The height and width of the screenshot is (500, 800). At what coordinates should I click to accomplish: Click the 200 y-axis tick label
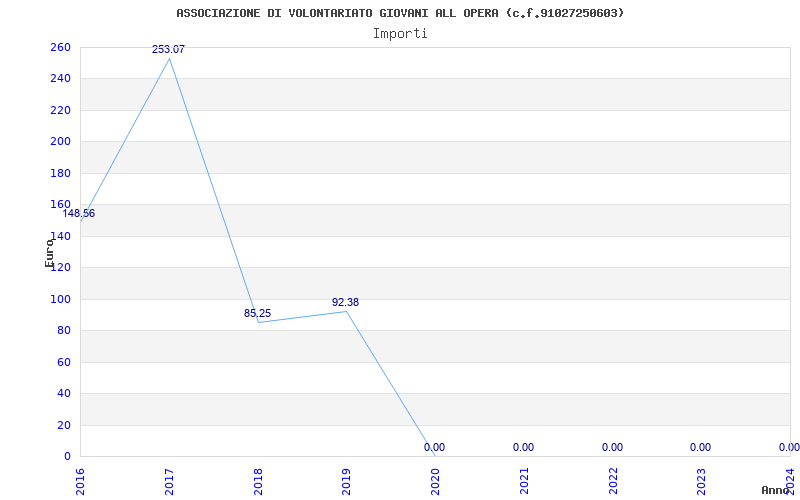click(60, 141)
